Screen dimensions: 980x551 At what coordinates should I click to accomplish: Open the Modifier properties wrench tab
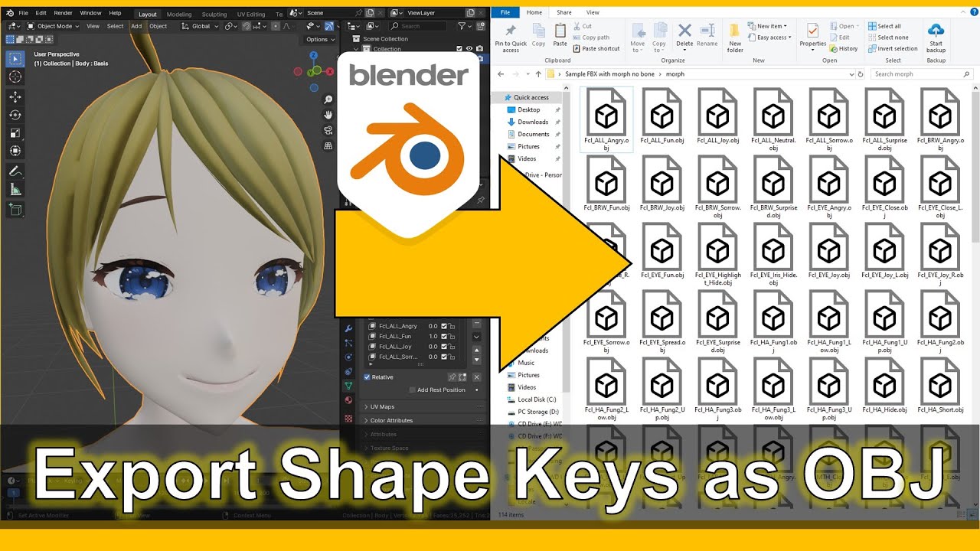coord(349,328)
